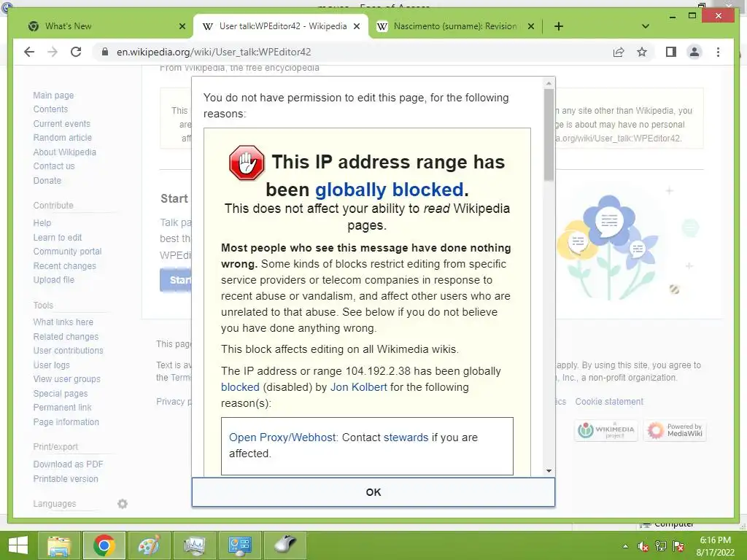Reload the page with the refresh icon
Screen dimensions: 747x560
(x=76, y=52)
